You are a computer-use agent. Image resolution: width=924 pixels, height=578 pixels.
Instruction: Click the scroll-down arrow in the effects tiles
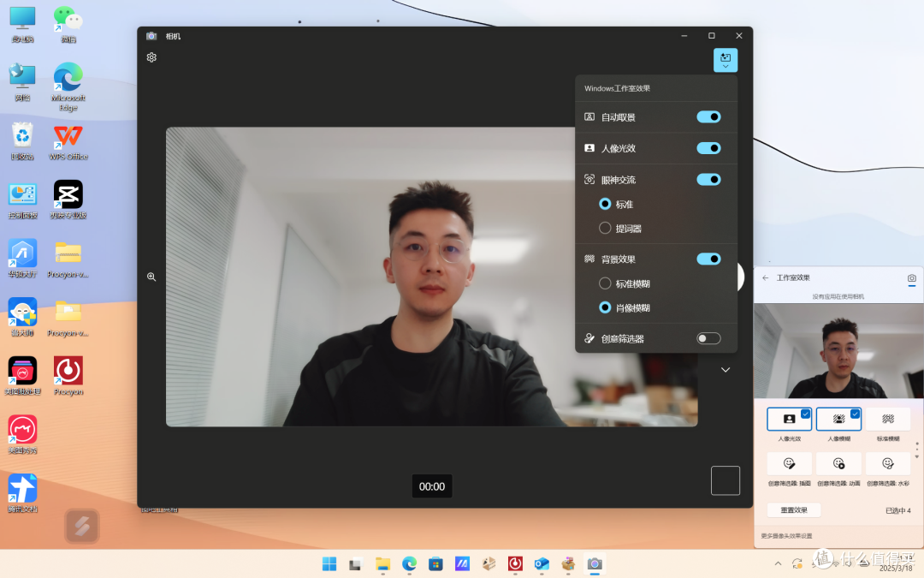coord(917,457)
